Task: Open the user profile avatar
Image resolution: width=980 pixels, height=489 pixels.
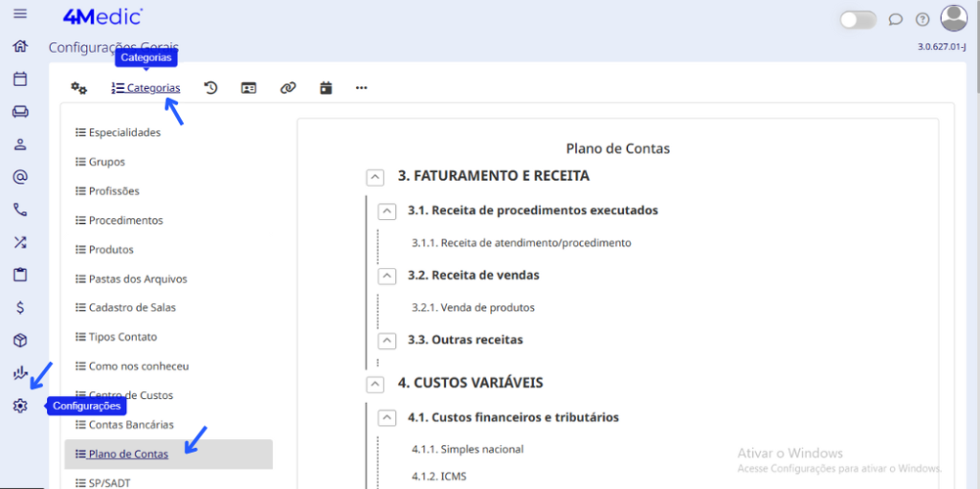Action: pyautogui.click(x=953, y=18)
